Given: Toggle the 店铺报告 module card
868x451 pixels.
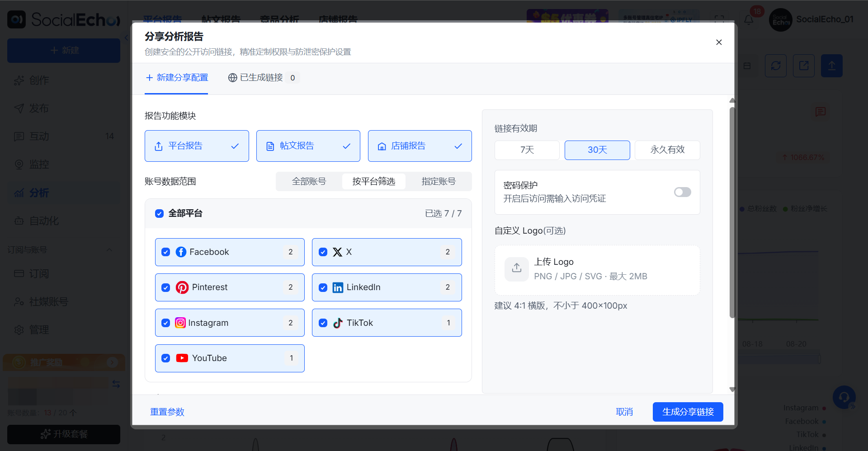Looking at the screenshot, I should tap(420, 146).
